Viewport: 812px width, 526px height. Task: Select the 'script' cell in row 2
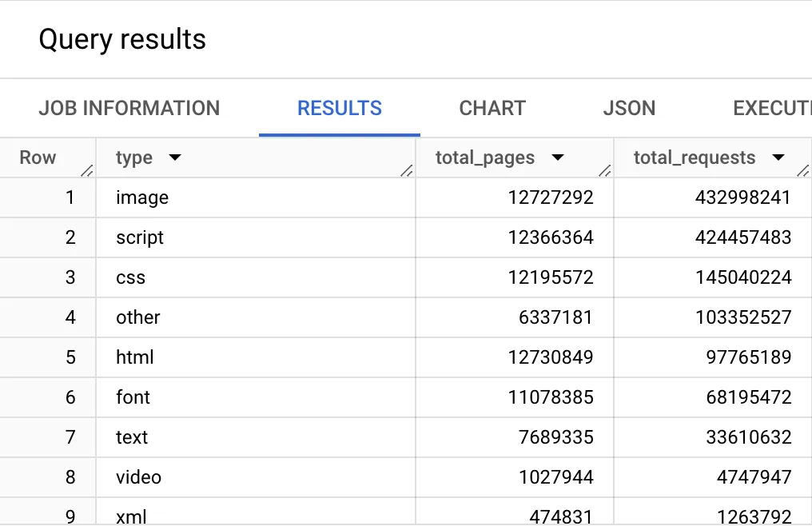pyautogui.click(x=144, y=237)
